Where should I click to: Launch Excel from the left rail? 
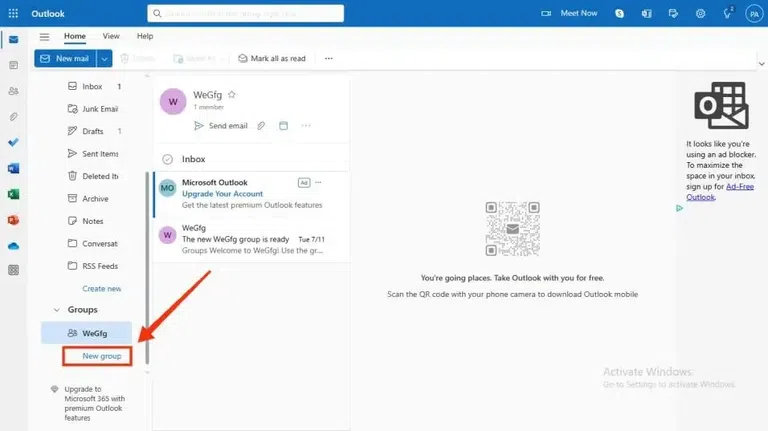[x=14, y=194]
